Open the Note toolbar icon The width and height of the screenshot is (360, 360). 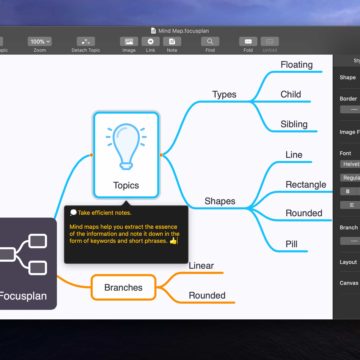pyautogui.click(x=172, y=42)
